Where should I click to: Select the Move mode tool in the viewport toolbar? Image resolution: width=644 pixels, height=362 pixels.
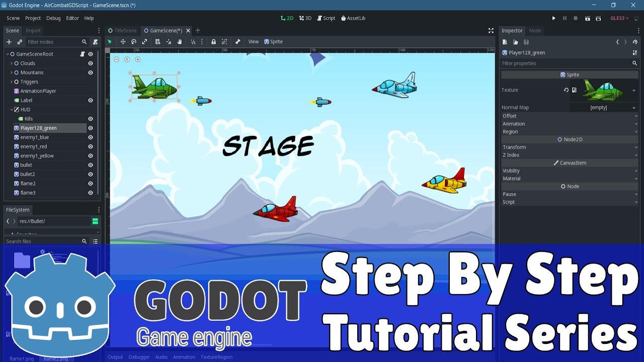123,42
